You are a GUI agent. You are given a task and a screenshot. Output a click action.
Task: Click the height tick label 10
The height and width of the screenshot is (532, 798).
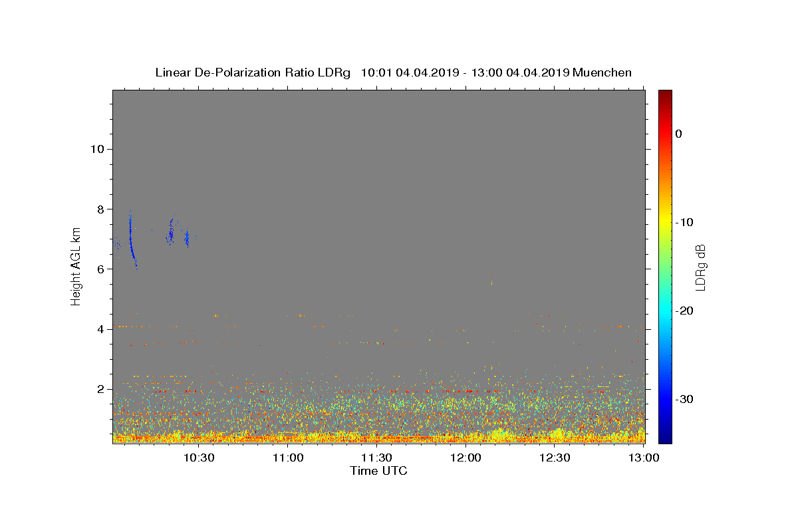coord(98,149)
